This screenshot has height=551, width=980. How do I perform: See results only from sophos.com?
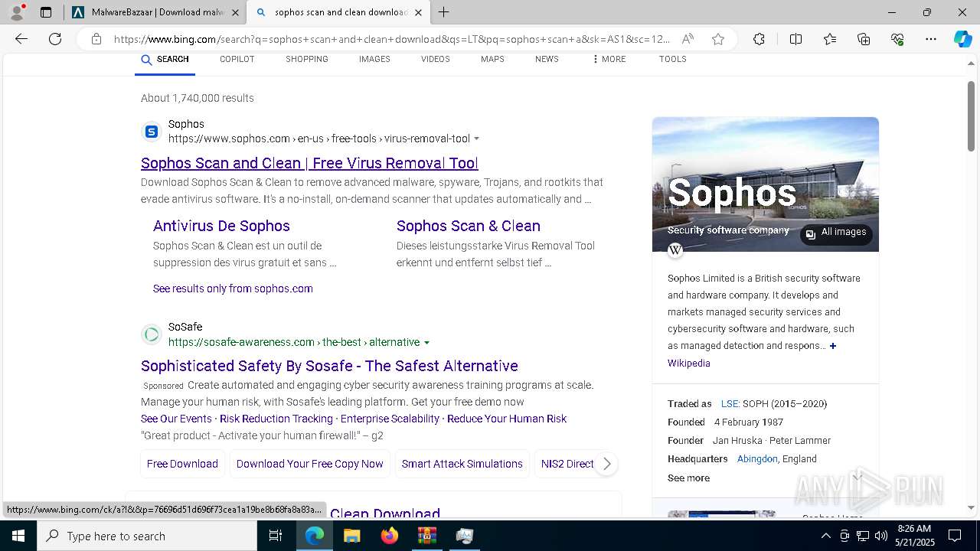click(x=233, y=289)
